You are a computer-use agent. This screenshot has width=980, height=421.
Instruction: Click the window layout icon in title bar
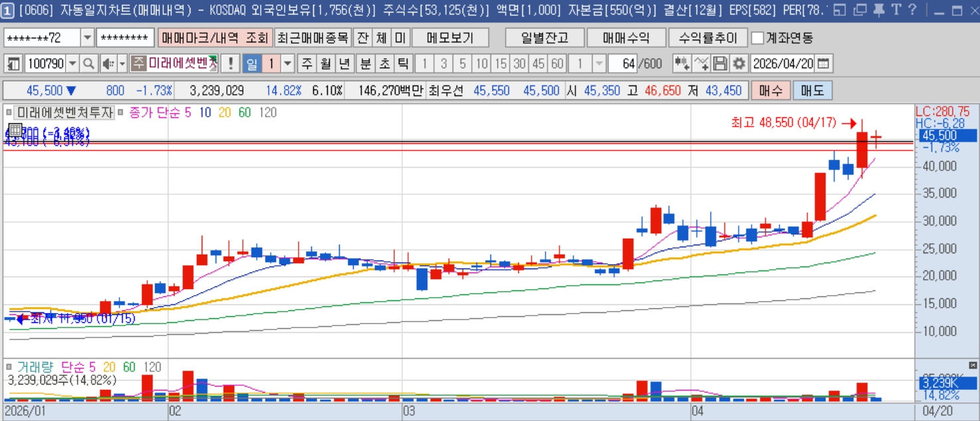840,9
